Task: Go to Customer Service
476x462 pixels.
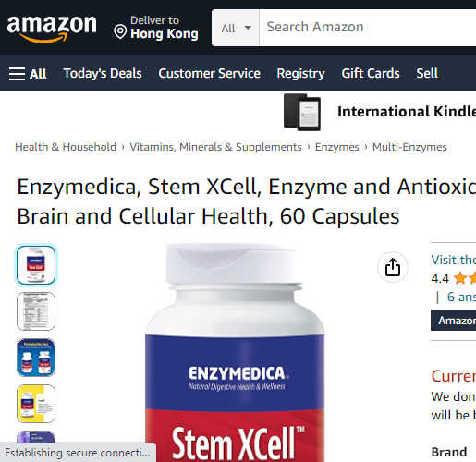Action: pyautogui.click(x=209, y=74)
